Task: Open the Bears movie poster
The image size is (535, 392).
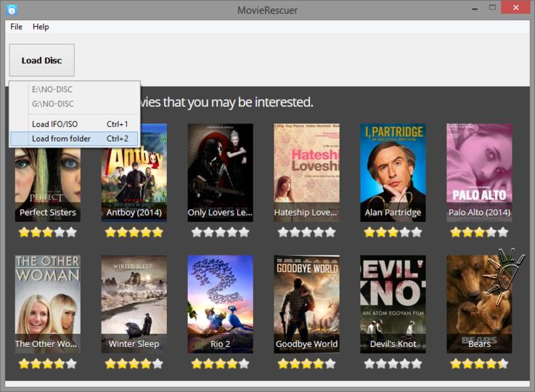Action: click(479, 304)
